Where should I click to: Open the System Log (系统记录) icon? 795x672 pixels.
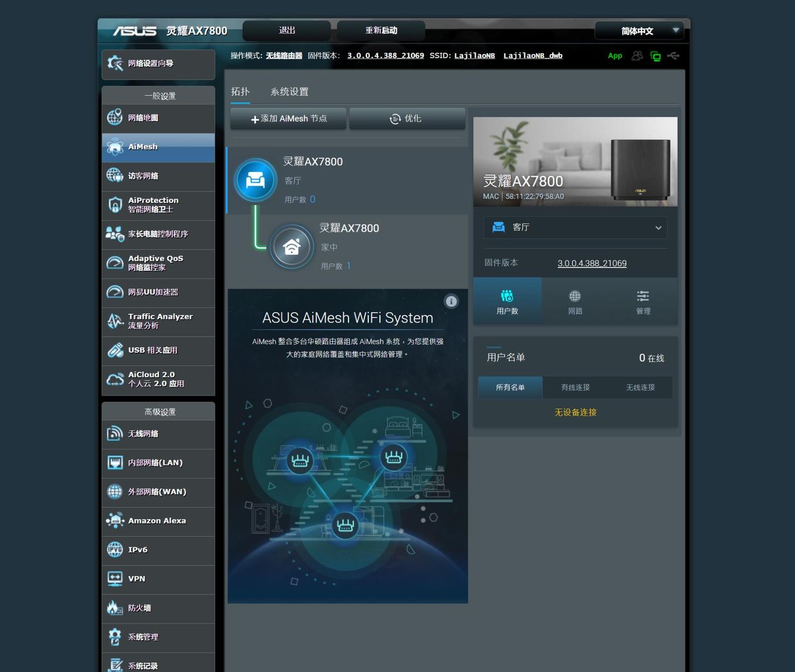pos(115,665)
